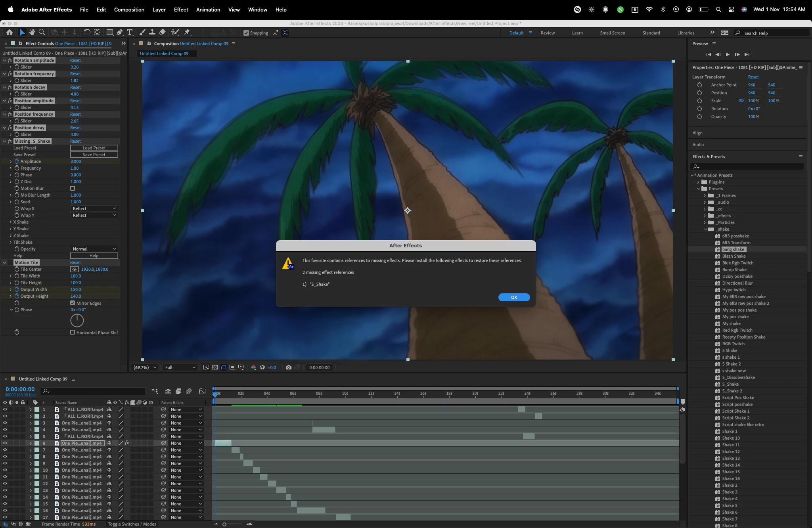Click OK in the missing effects dialog

pyautogui.click(x=514, y=297)
